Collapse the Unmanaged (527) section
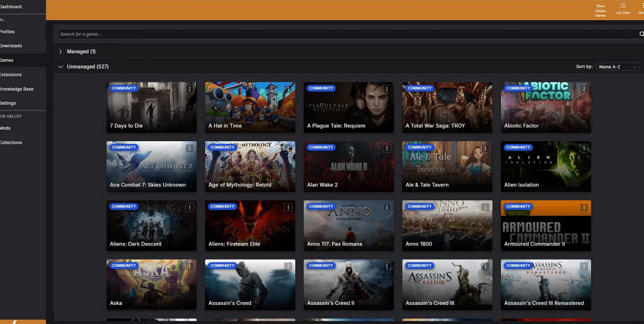644x324 pixels. click(61, 67)
